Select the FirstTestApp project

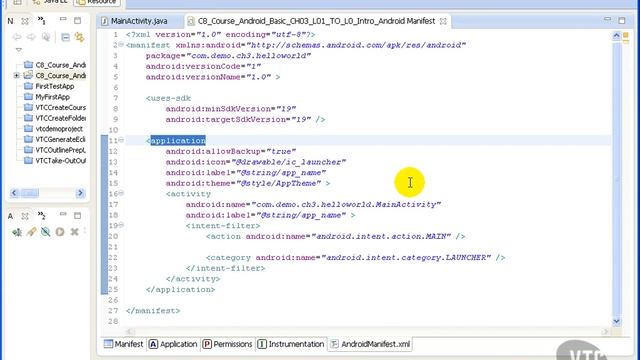(x=55, y=86)
